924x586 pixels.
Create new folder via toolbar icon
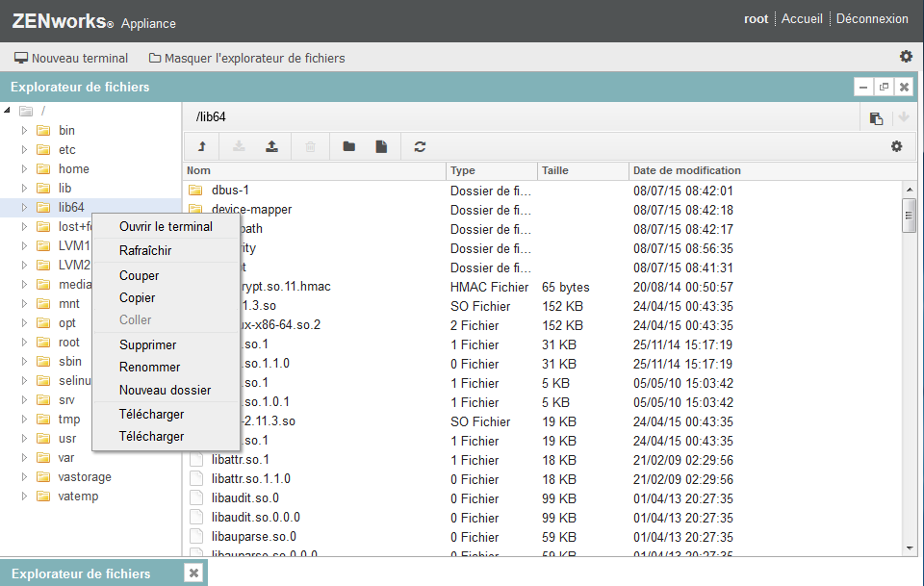(x=348, y=146)
